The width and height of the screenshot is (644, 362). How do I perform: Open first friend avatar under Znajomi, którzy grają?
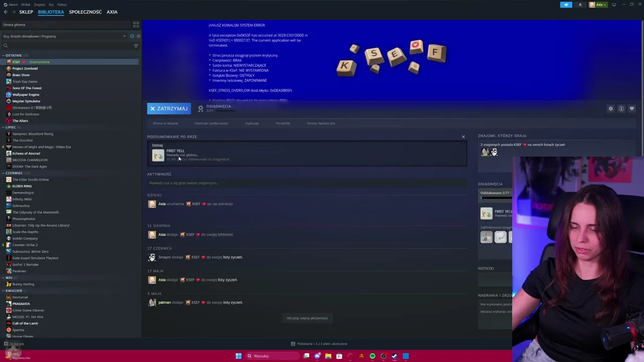485,152
